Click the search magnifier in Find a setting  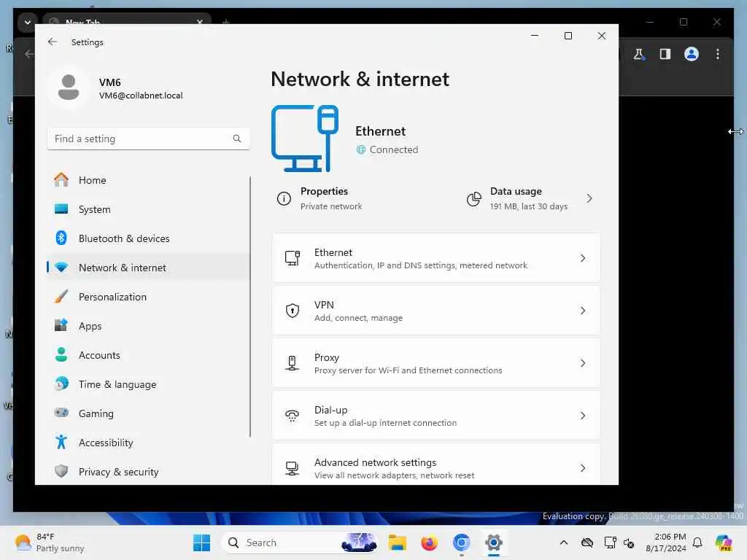tap(237, 139)
